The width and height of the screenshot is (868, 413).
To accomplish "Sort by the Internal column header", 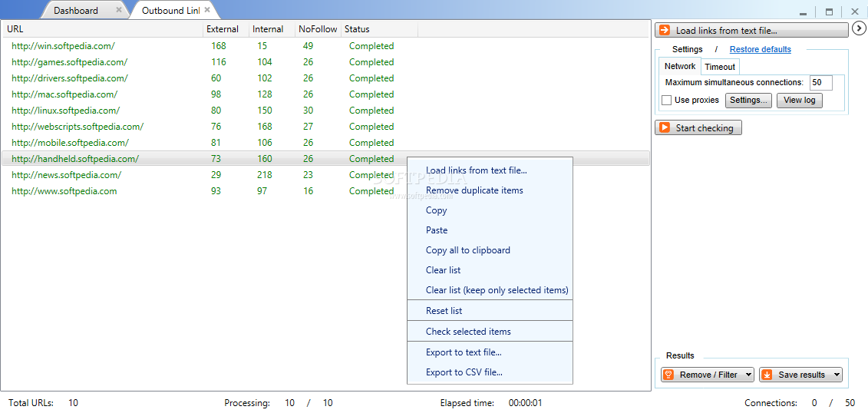I will (x=272, y=29).
